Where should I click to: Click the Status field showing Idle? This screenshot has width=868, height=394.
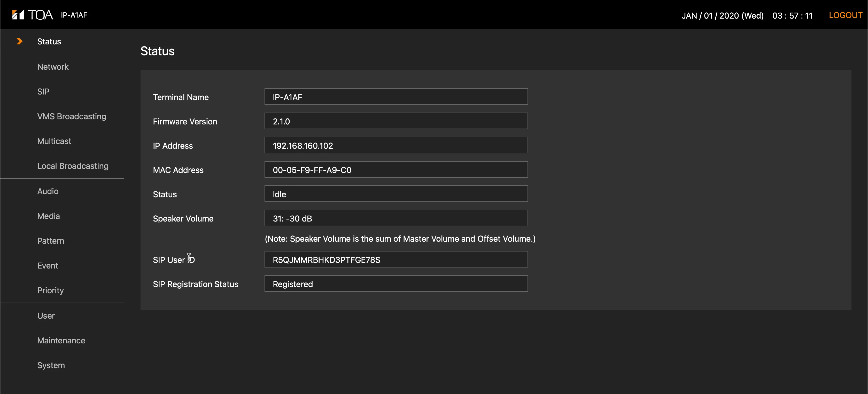point(396,194)
